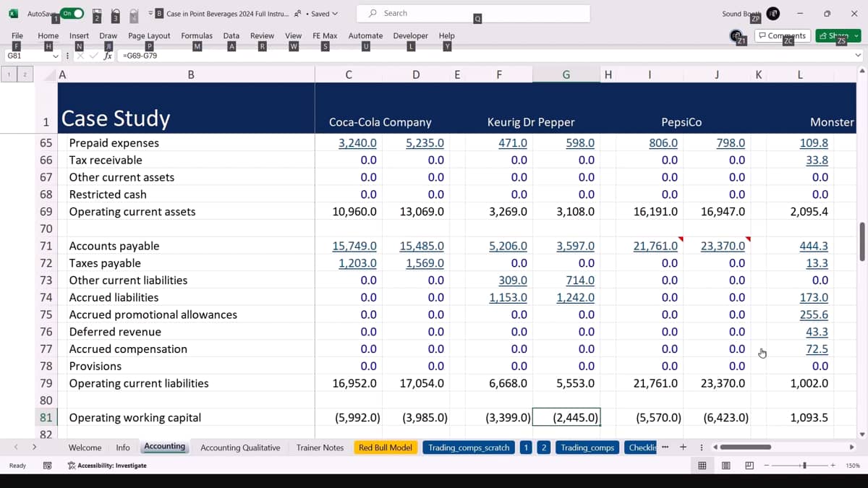Select column C header

pos(349,74)
